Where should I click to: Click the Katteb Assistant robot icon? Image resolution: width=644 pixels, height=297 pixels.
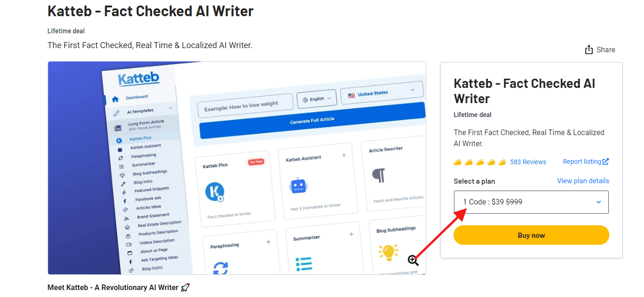(298, 186)
